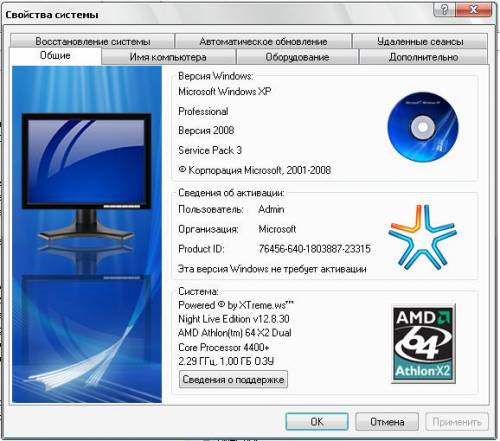The height and width of the screenshot is (441, 500).
Task: Click the question mark help button
Action: click(x=444, y=9)
